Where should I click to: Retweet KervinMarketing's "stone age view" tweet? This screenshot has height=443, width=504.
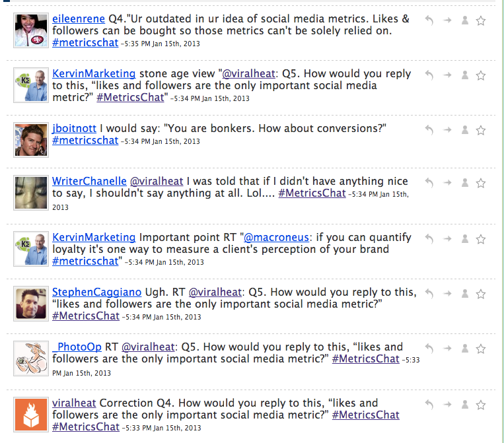(x=447, y=75)
